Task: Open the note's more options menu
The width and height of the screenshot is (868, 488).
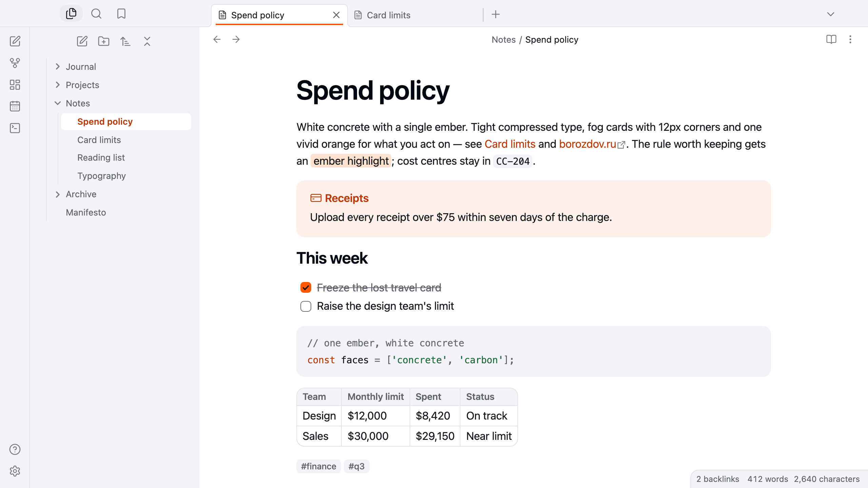Action: [850, 39]
